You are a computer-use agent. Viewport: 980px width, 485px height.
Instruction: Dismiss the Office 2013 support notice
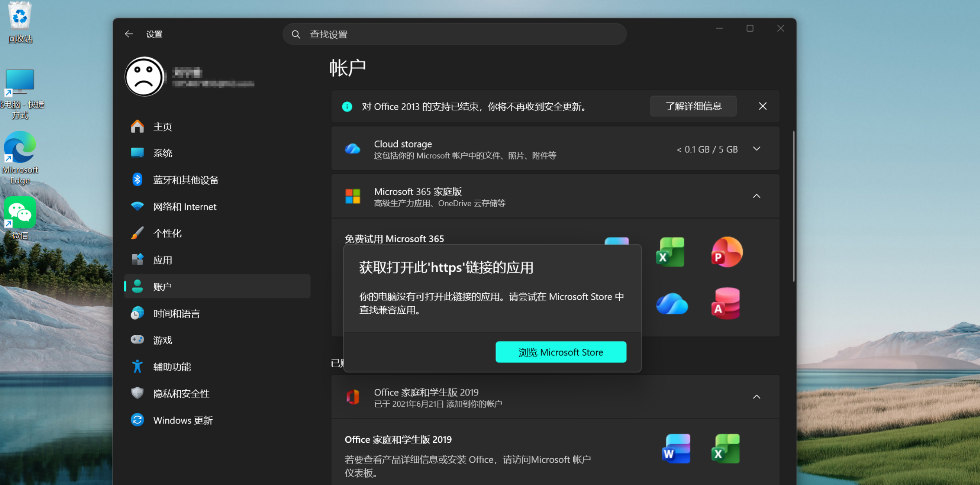[763, 106]
